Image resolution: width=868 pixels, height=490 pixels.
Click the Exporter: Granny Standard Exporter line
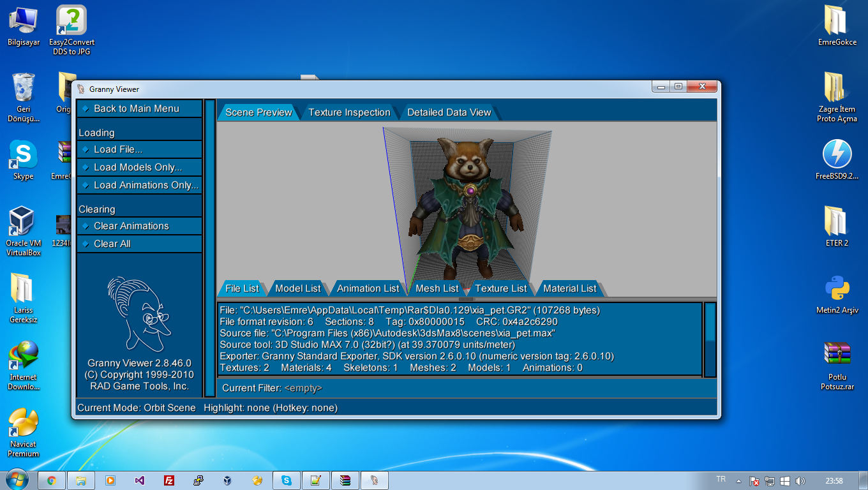coord(417,356)
